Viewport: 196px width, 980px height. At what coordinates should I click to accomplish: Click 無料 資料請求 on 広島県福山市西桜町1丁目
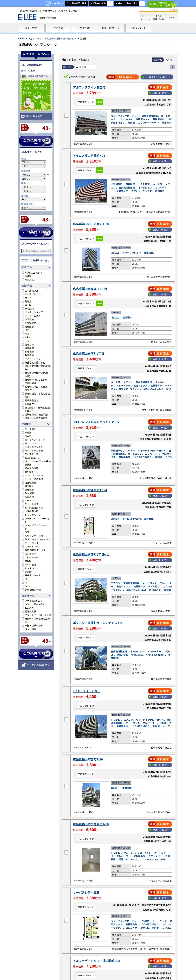pyautogui.click(x=160, y=490)
